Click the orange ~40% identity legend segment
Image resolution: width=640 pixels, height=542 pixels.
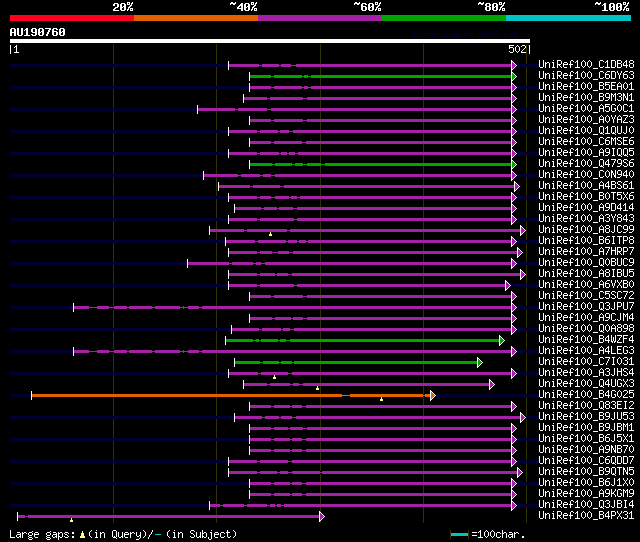tap(196, 18)
